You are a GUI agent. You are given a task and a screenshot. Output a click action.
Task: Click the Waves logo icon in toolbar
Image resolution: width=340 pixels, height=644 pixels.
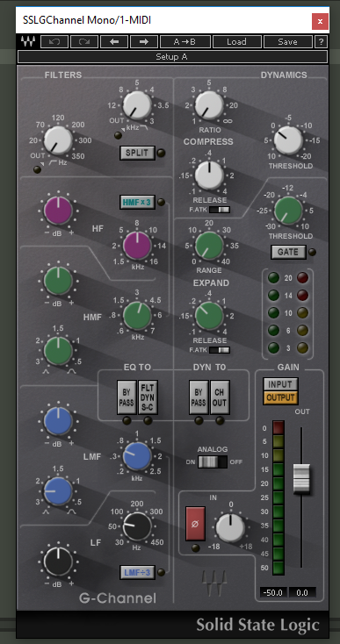click(28, 41)
